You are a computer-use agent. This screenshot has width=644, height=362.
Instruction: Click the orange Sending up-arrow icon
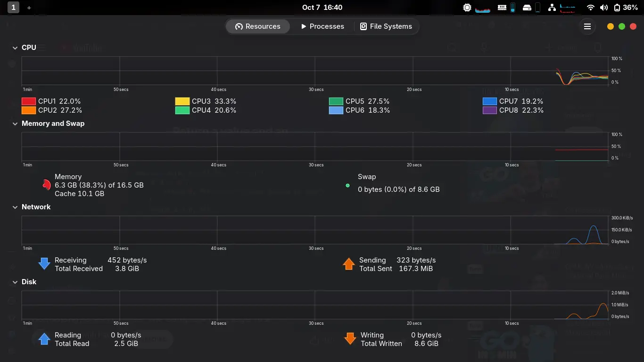point(349,264)
